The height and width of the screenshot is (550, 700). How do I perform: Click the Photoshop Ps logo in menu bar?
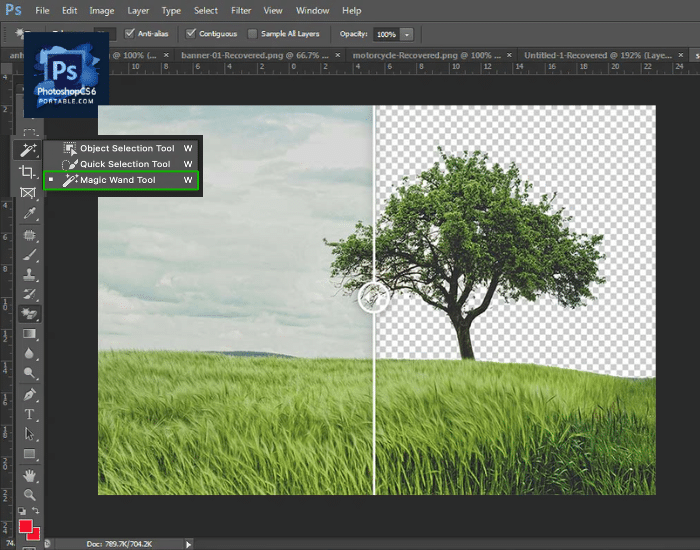[13, 10]
